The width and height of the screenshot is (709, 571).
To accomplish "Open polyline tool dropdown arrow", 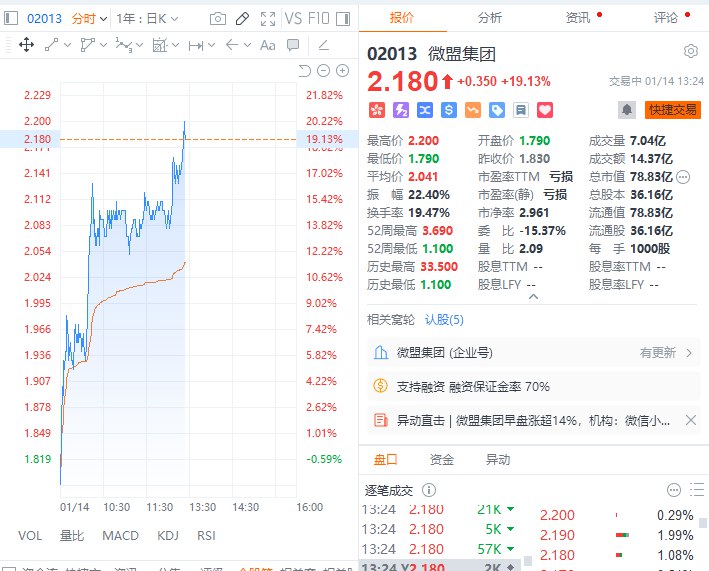I will coord(104,45).
